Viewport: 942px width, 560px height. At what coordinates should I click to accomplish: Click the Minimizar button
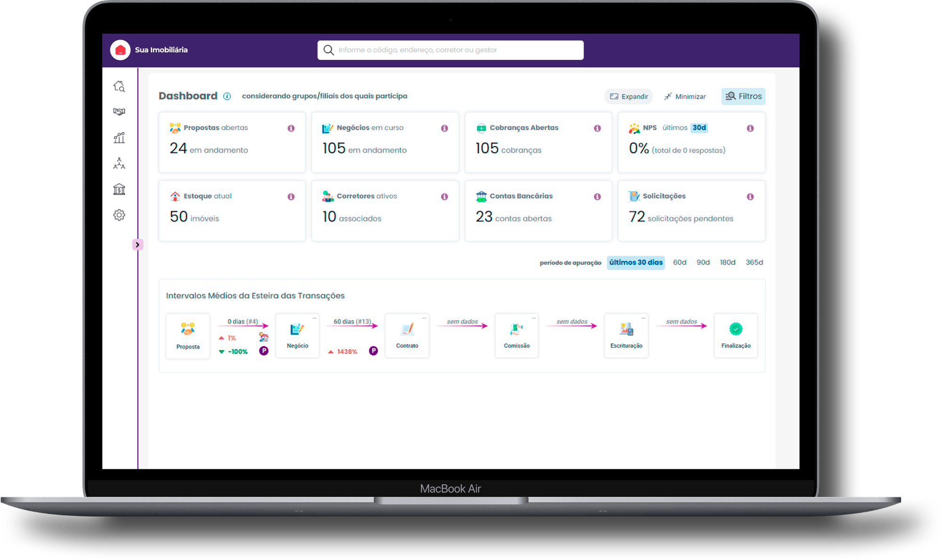pyautogui.click(x=685, y=97)
